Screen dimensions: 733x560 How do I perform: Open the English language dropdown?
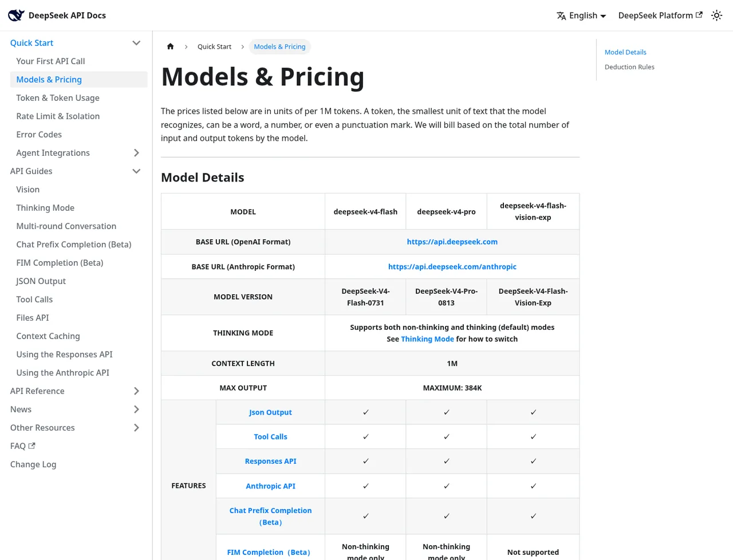[581, 15]
